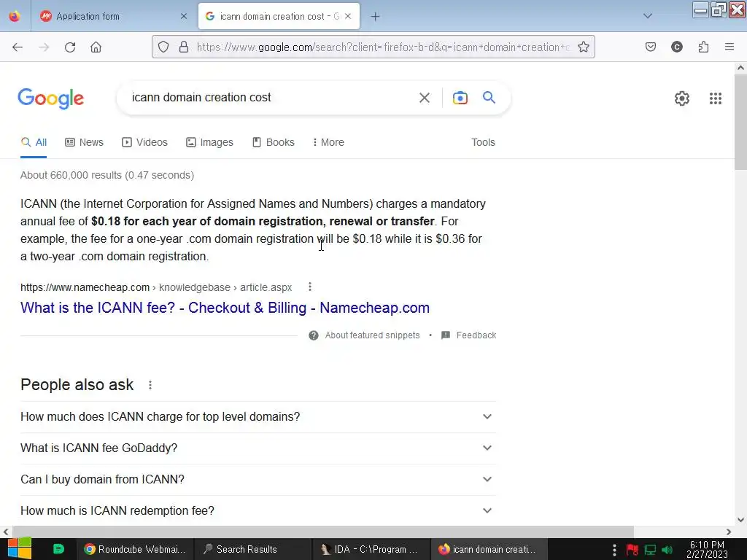The image size is (747, 560).
Task: Clear the search query with the X icon
Action: point(425,98)
